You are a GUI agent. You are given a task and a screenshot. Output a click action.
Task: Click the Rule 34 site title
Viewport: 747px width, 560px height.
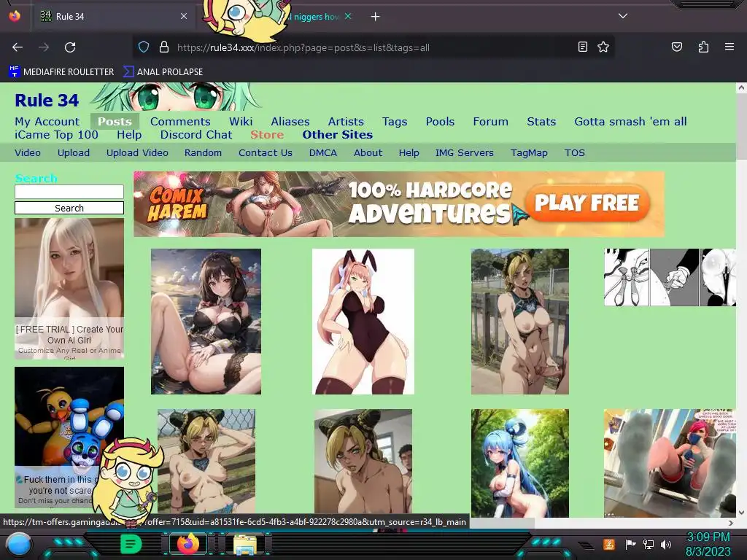[47, 101]
